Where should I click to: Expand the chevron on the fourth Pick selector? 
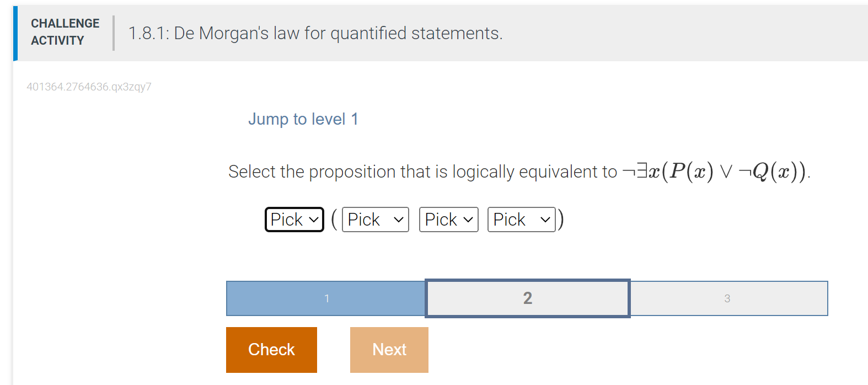(545, 219)
